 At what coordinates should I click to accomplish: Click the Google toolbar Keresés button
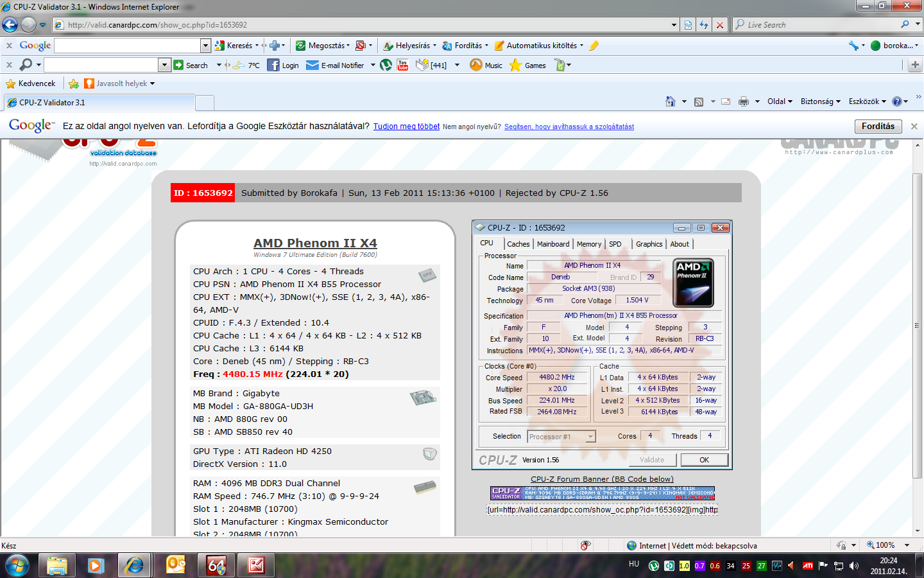point(236,46)
